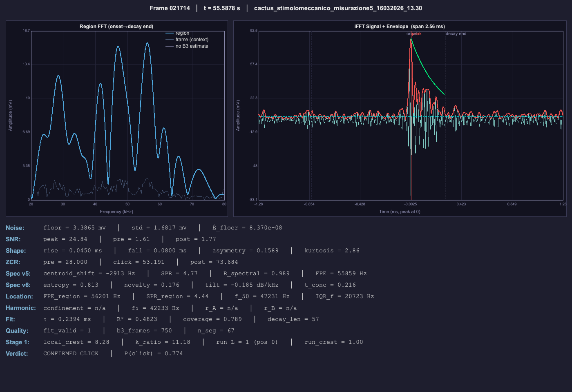The image size is (572, 392).
Task: Click the blue "region" legend line swatch
Action: click(x=170, y=33)
